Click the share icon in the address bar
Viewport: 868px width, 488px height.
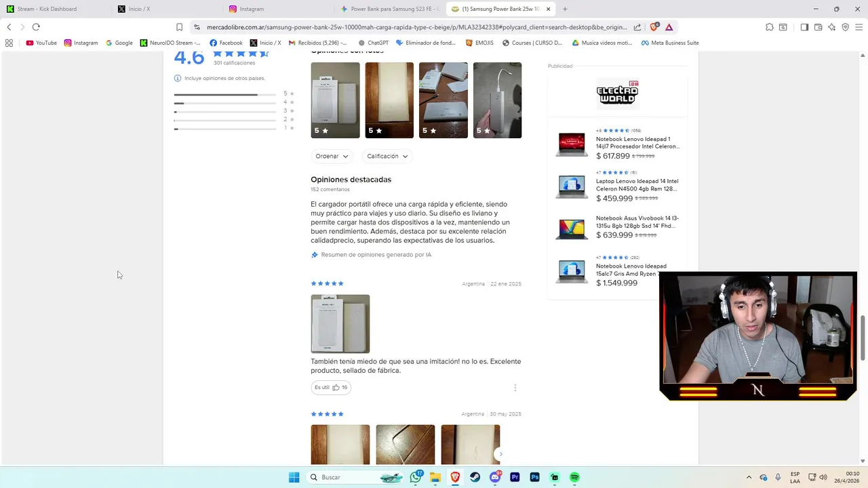tap(637, 27)
